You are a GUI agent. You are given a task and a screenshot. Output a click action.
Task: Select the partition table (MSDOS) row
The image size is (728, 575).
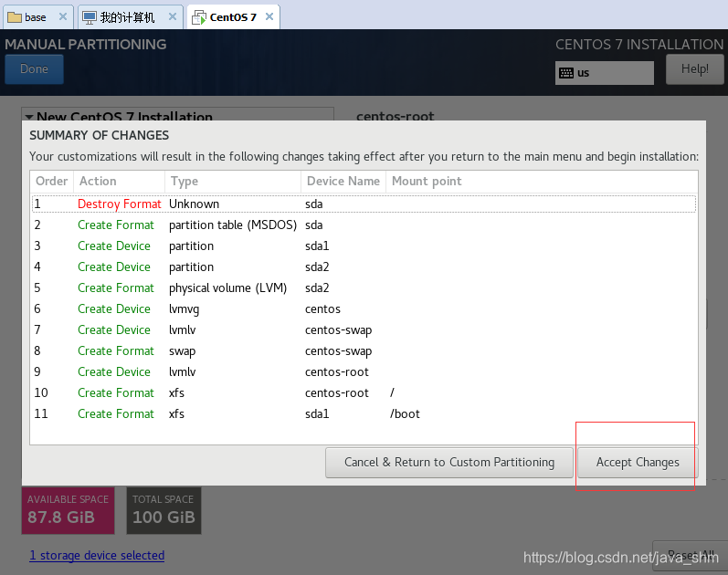click(x=364, y=225)
